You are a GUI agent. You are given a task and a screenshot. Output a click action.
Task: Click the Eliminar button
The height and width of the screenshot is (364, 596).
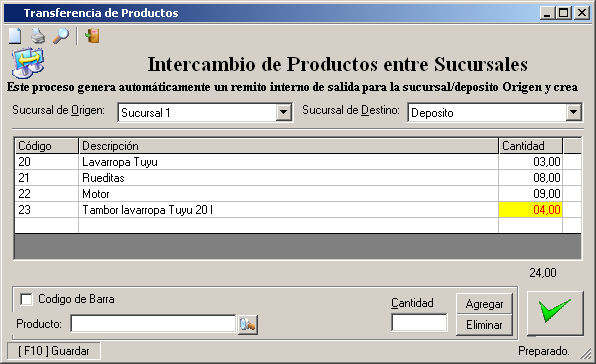tap(484, 325)
